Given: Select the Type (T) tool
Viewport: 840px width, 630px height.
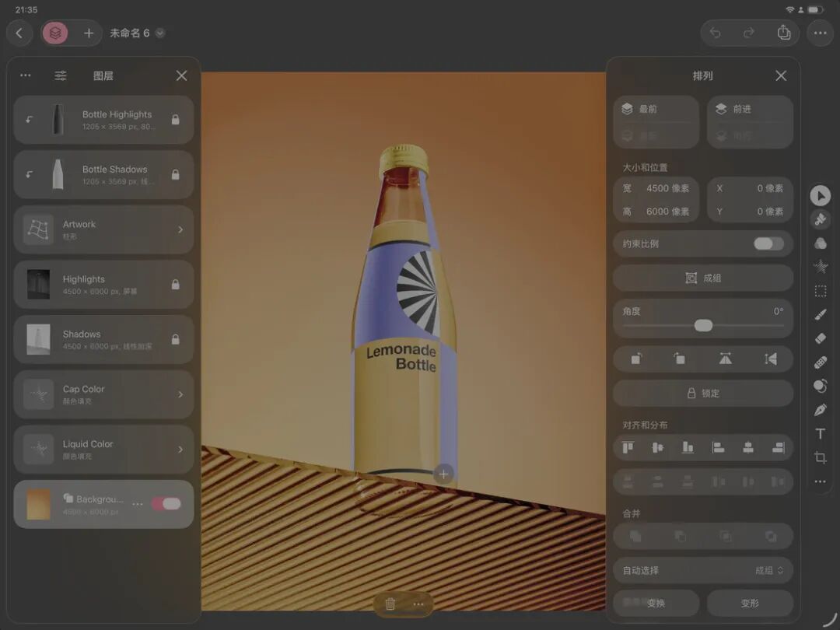Looking at the screenshot, I should coord(821,433).
